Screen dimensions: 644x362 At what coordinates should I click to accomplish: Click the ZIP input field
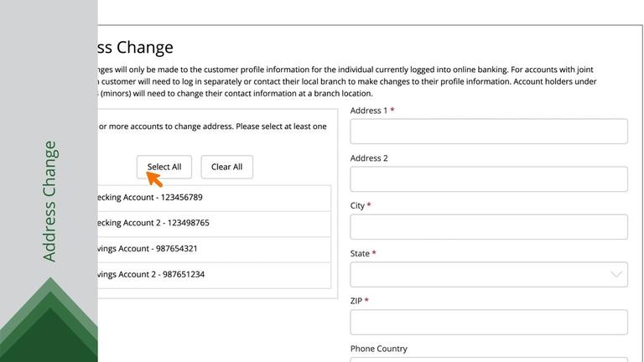coord(489,322)
